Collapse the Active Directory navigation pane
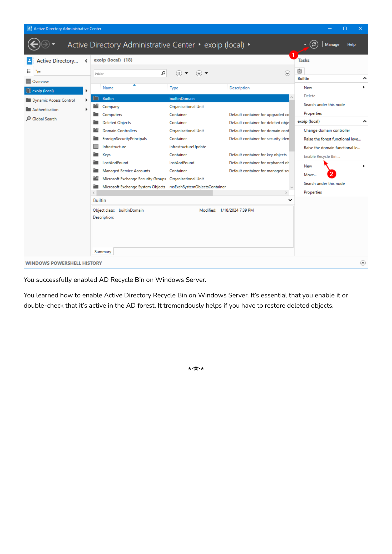The height and width of the screenshot is (554, 392). [x=86, y=61]
